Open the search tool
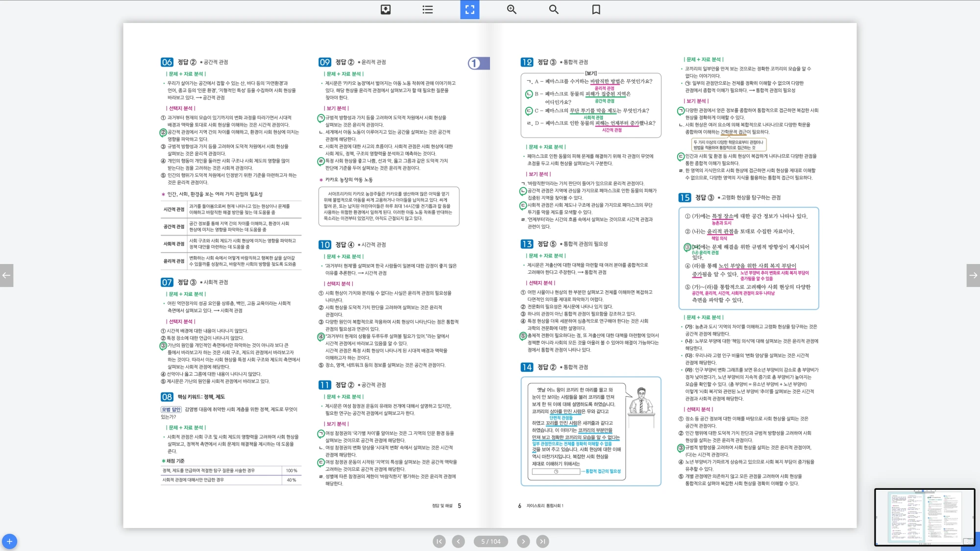Screen dimensions: 980x551 click(x=554, y=9)
